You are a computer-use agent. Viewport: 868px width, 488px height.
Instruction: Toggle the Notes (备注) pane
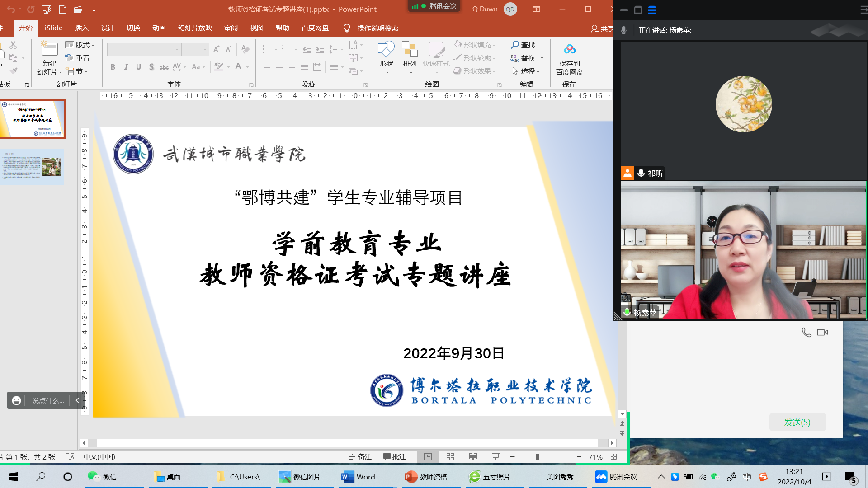360,457
